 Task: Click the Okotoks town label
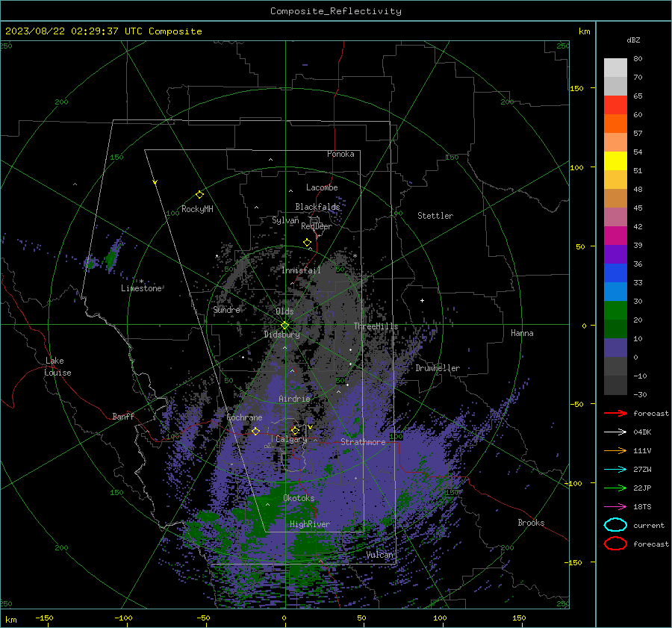299,498
